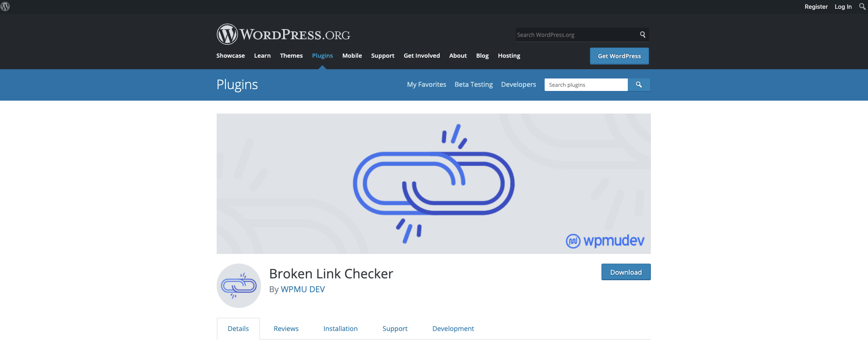
Task: Open Support in the top navigation
Action: [382, 55]
